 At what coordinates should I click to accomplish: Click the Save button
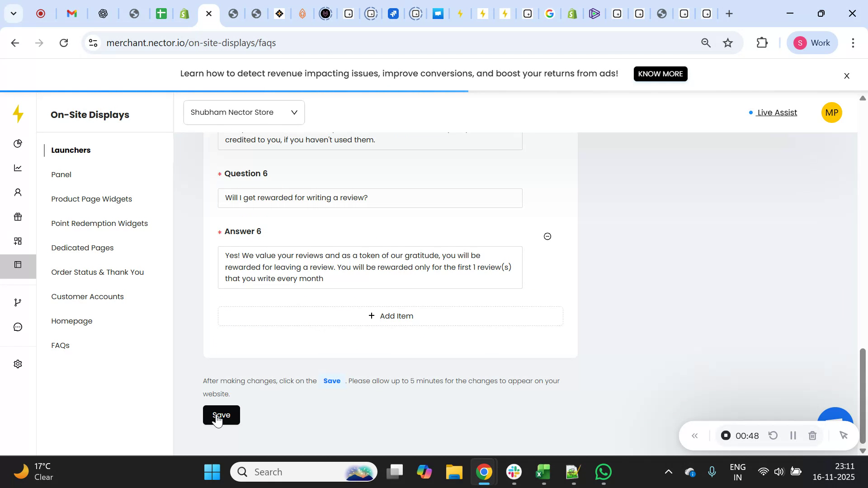[222, 415]
